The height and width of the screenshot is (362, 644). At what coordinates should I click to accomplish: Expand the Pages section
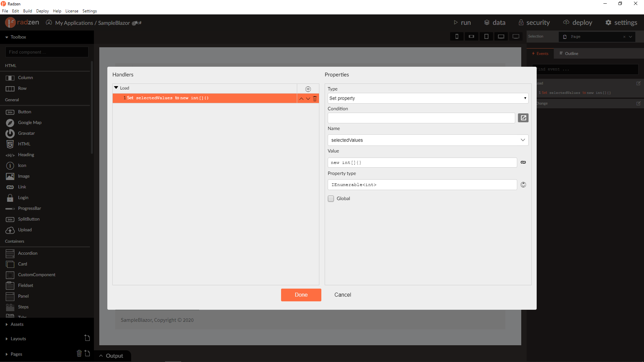click(x=16, y=354)
